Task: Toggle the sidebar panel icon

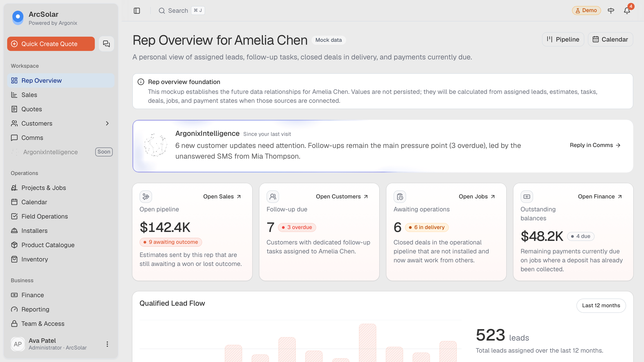Action: 137,11
